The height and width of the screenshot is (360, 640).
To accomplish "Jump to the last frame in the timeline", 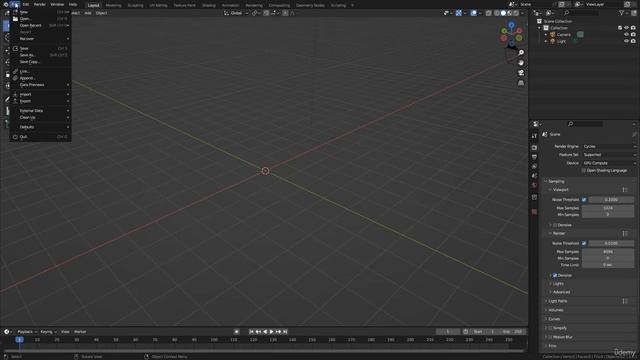I will pos(285,332).
